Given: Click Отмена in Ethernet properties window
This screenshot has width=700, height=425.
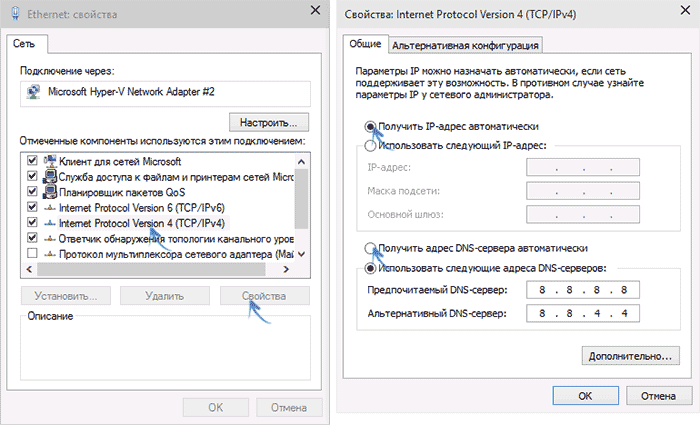Looking at the screenshot, I should click(x=289, y=407).
